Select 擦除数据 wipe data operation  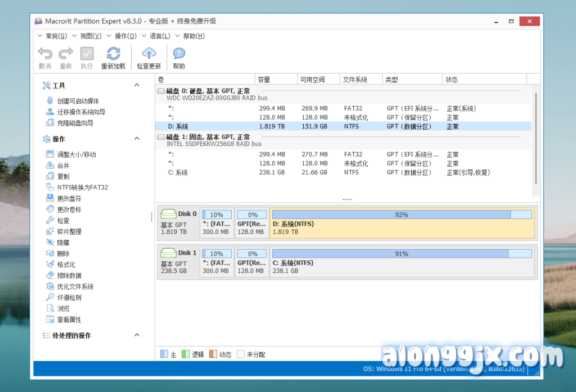tap(69, 276)
